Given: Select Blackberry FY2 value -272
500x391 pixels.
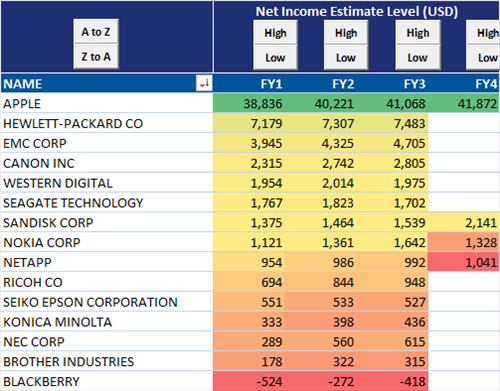Looking at the screenshot, I should coord(320,381).
